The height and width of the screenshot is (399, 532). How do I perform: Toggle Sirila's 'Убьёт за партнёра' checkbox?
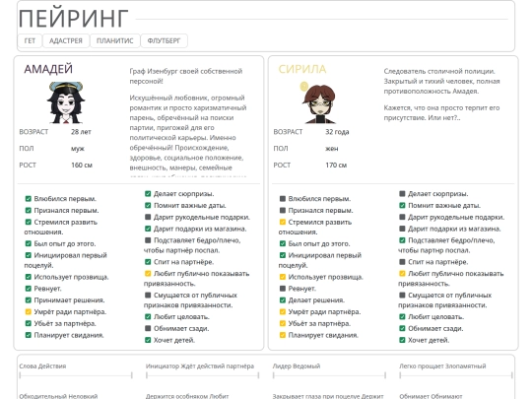(283, 323)
